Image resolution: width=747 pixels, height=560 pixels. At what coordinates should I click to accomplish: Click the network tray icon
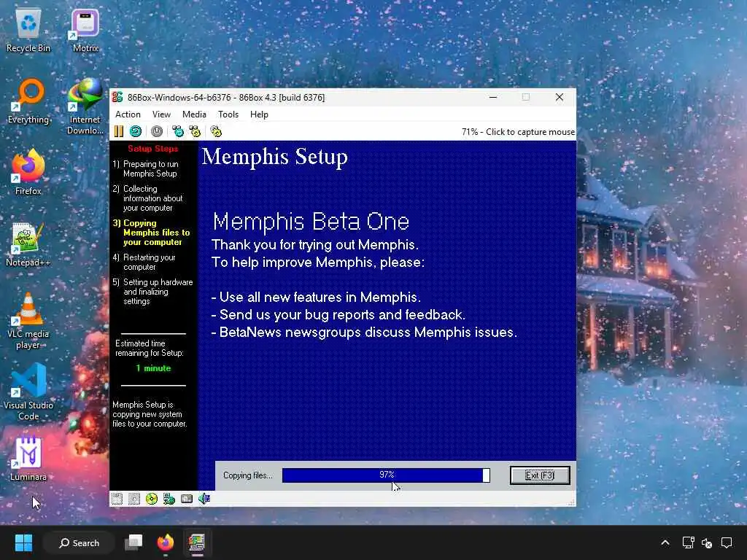pos(688,542)
